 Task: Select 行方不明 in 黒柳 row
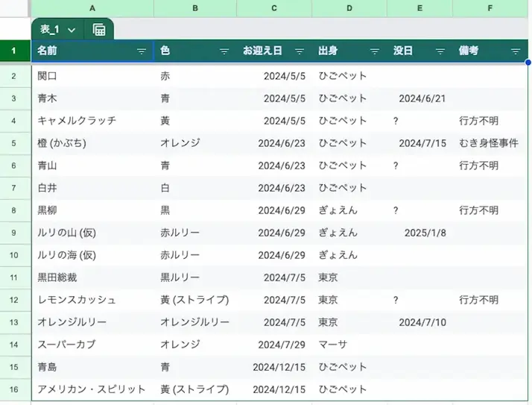point(490,210)
